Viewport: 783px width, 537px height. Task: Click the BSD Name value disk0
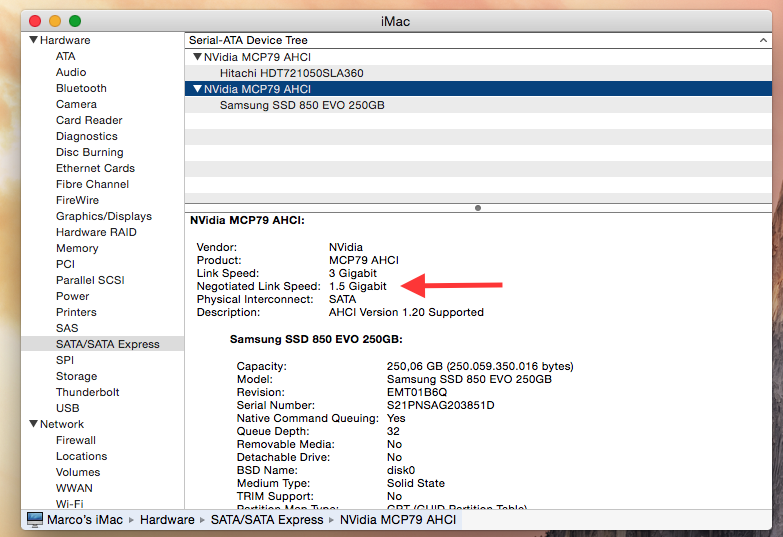coord(401,470)
